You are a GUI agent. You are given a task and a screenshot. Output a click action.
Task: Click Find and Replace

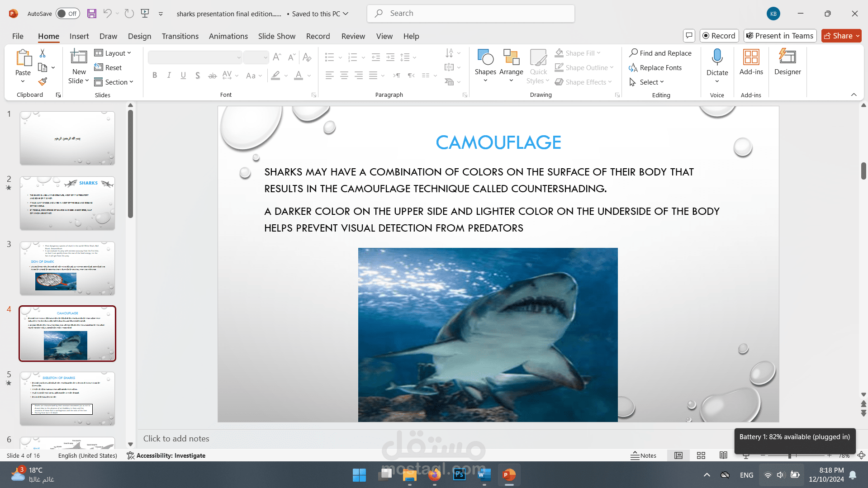tap(660, 53)
